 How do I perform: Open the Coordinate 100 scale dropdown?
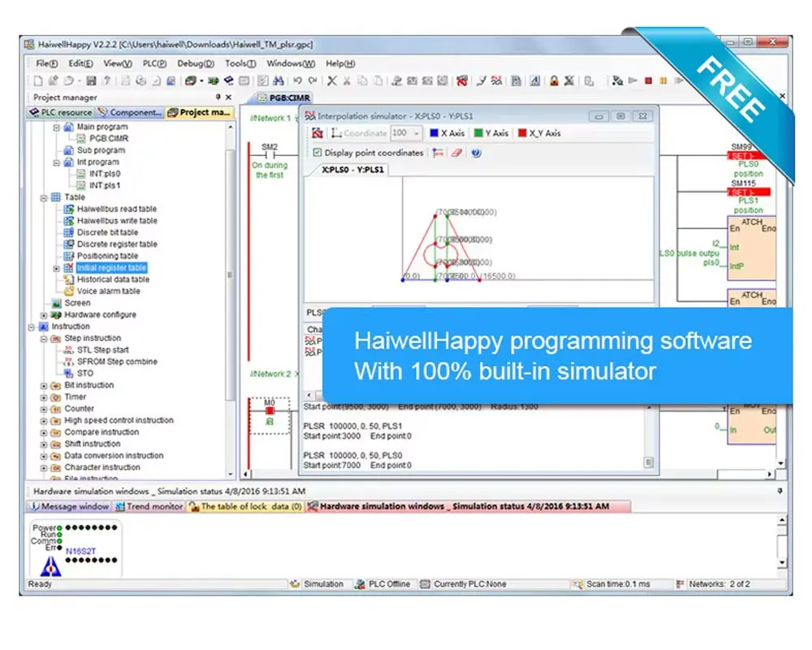click(x=417, y=133)
